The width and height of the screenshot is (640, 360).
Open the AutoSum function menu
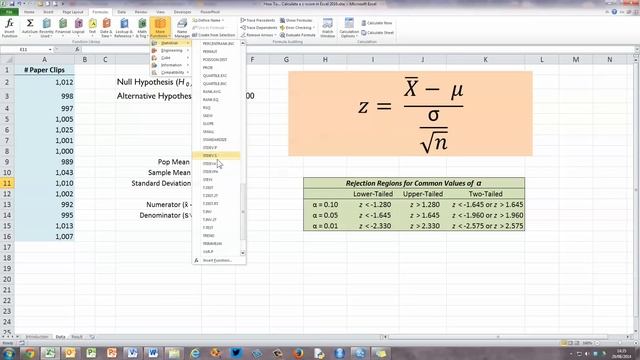tap(29, 28)
